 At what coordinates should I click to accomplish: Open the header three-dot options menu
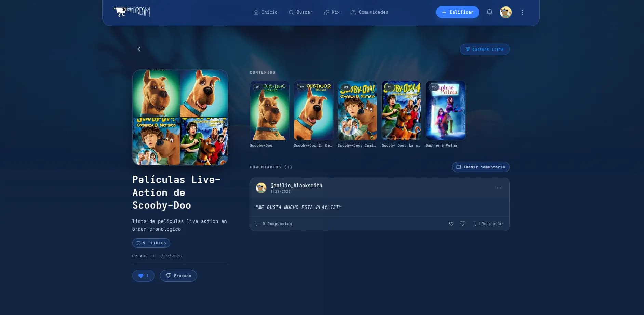point(522,12)
